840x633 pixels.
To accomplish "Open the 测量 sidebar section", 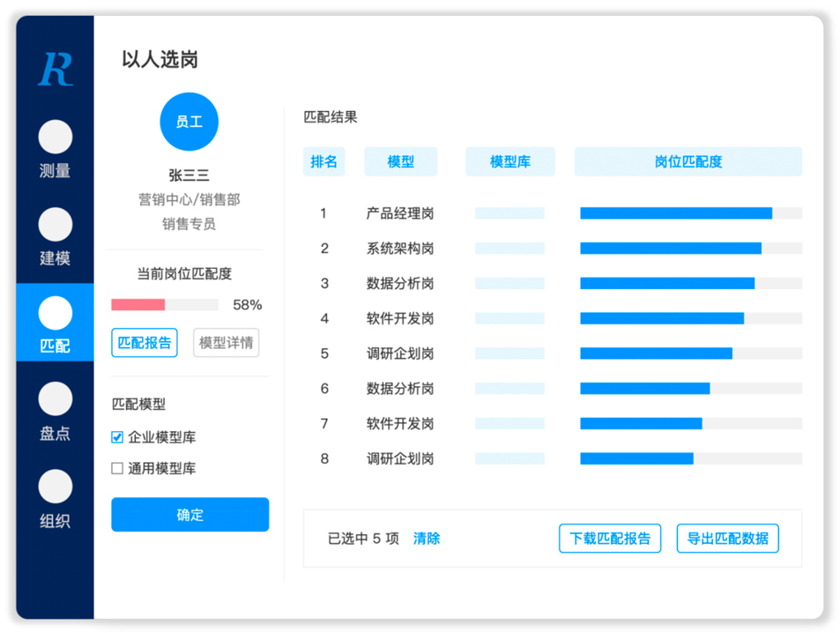I will [55, 149].
